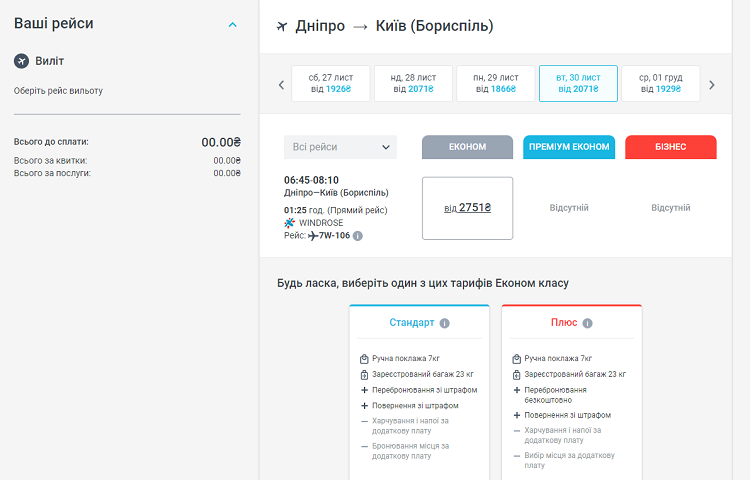Select the від 2751₴ economy fare
This screenshot has width=750, height=480.
(x=467, y=208)
